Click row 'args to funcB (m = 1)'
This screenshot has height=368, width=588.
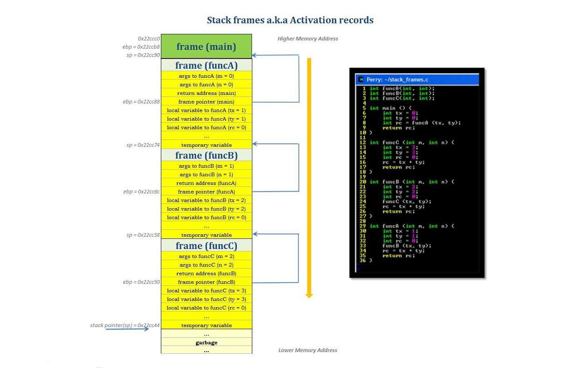pos(206,166)
